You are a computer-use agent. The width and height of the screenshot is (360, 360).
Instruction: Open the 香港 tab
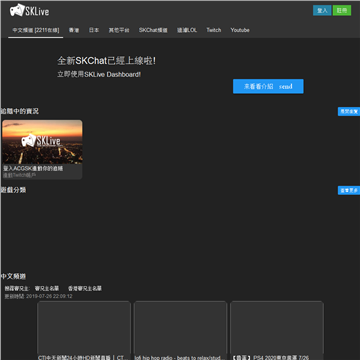(x=74, y=30)
